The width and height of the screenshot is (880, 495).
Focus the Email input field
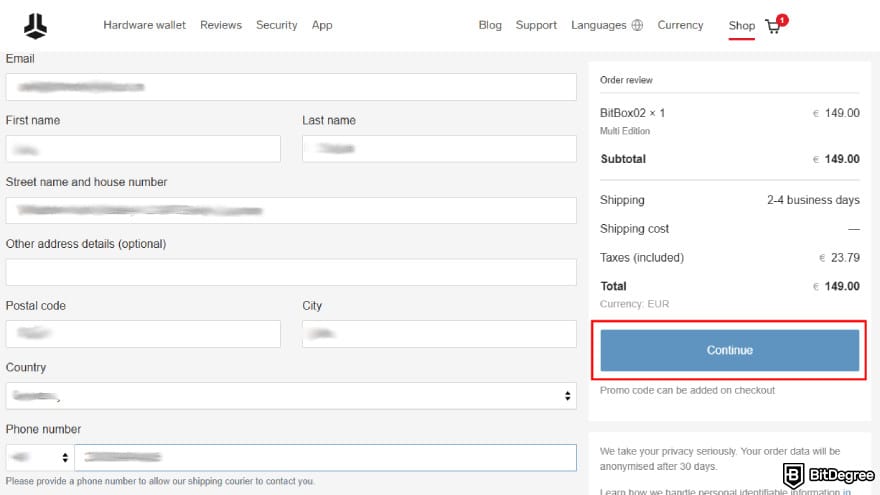pyautogui.click(x=291, y=87)
